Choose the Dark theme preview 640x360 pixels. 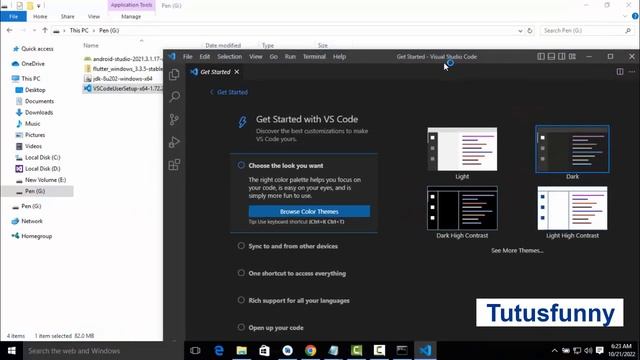point(572,149)
